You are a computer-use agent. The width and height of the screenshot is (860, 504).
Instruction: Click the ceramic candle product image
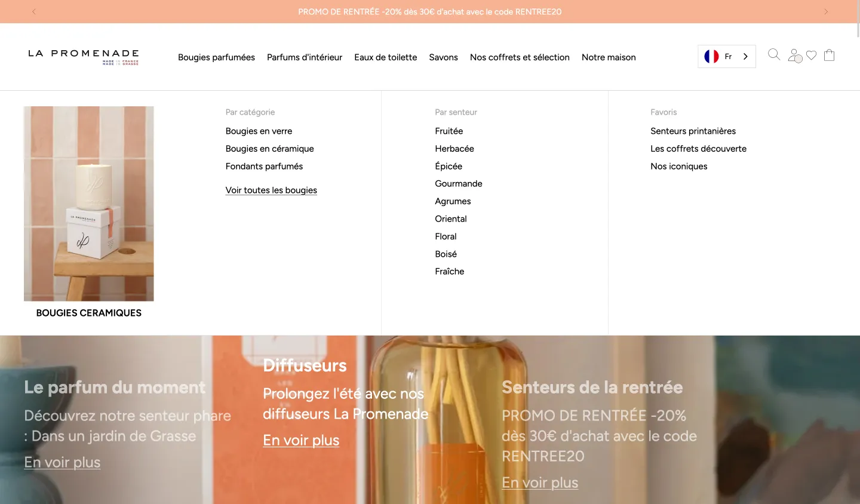point(89,204)
